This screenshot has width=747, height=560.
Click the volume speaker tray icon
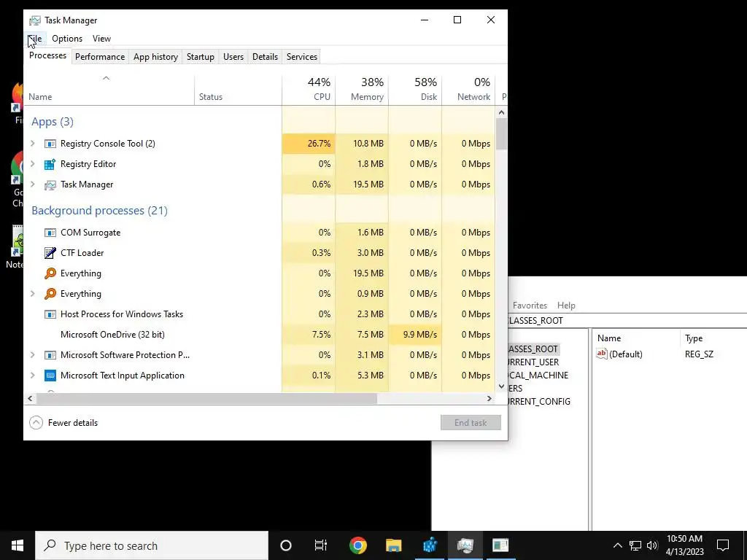click(652, 545)
